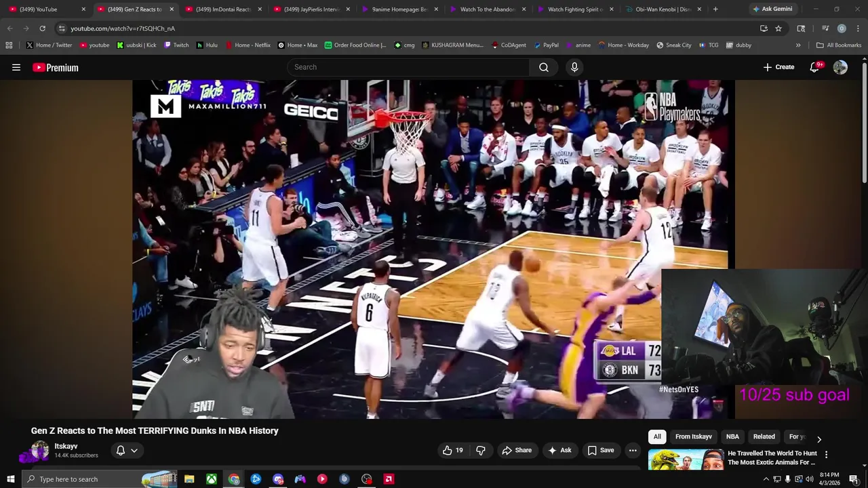868x488 pixels.
Task: Open the Sneak City bookmark
Action: [x=674, y=45]
